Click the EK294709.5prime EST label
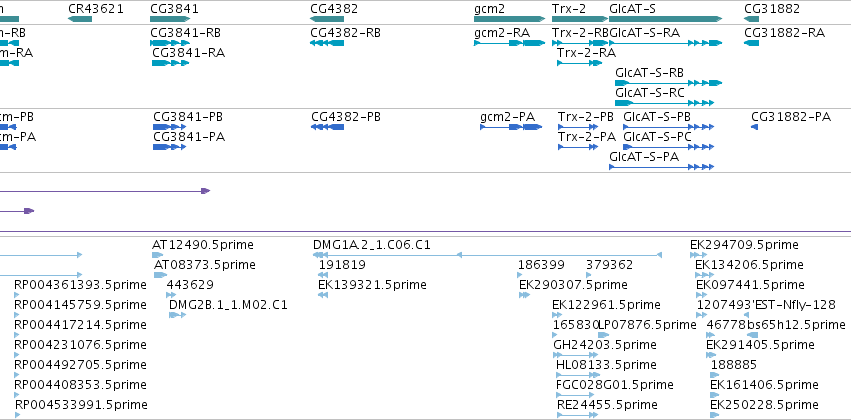851x420 pixels. [x=744, y=245]
